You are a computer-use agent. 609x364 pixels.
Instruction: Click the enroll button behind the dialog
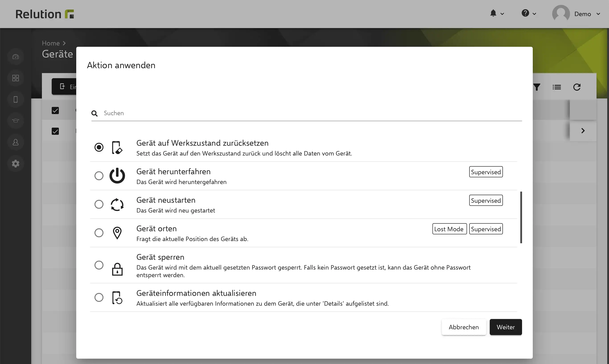(x=64, y=87)
